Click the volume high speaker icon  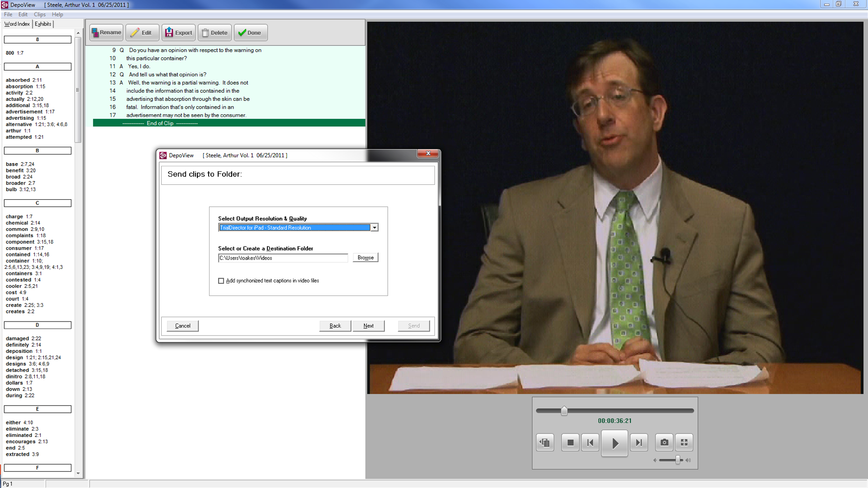pos(688,460)
